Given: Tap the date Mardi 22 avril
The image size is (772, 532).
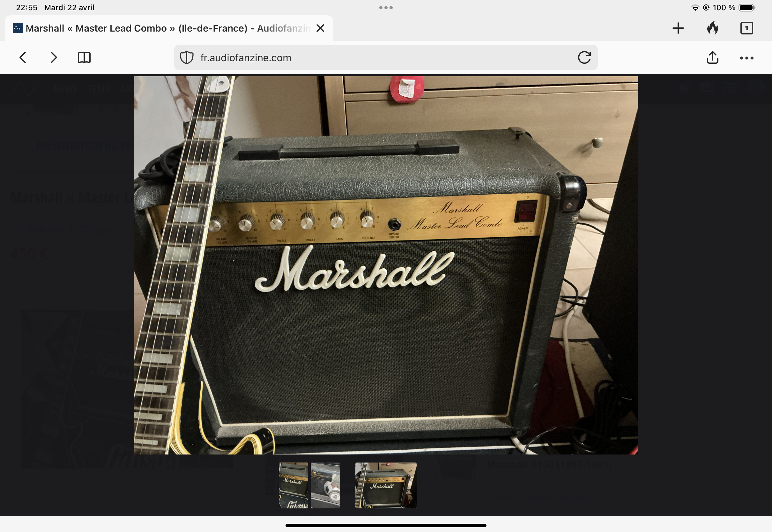Looking at the screenshot, I should 69,7.
